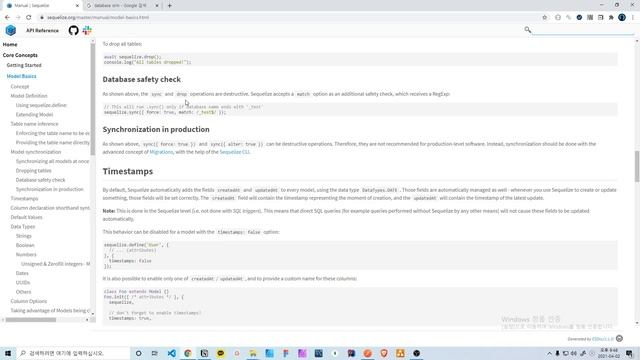Open the Windows Start menu

pos(8,353)
